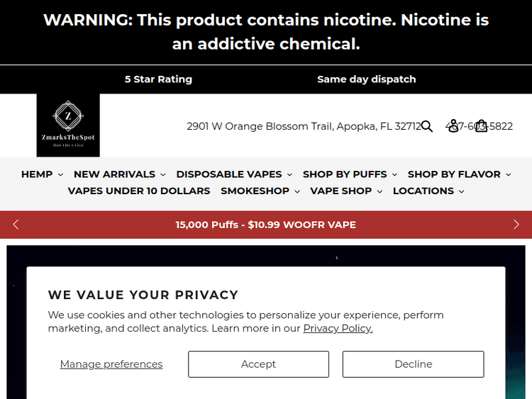Image resolution: width=532 pixels, height=399 pixels.
Task: Click the 15,000 Puffs WOOFR VAPE announcement
Action: tap(266, 225)
